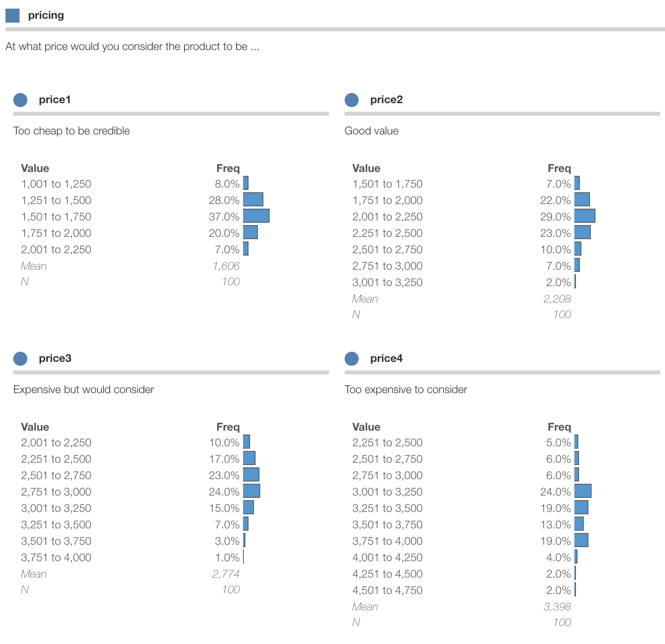
Task: Open the price1 variable title
Action: pos(55,100)
